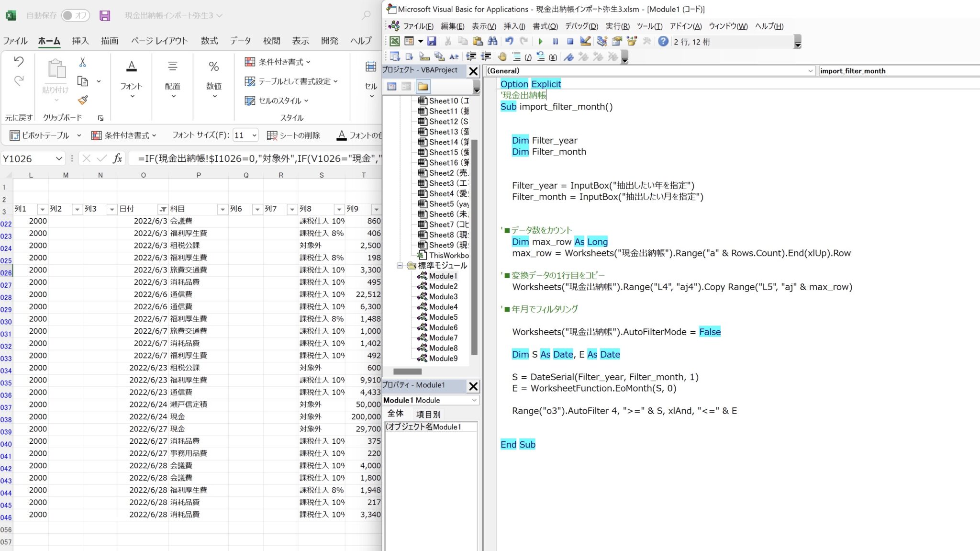Collapse the 標準モジュール folder
This screenshot has width=980, height=551.
pyautogui.click(x=400, y=266)
